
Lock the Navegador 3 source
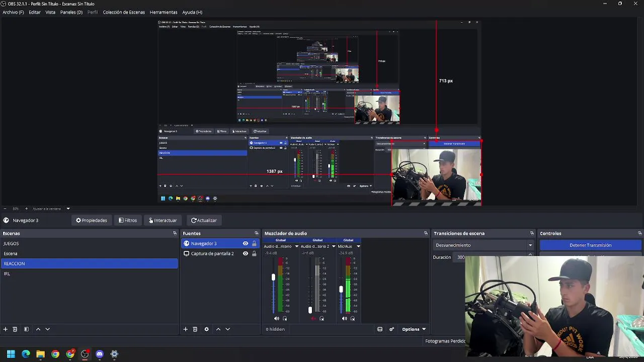254,243
